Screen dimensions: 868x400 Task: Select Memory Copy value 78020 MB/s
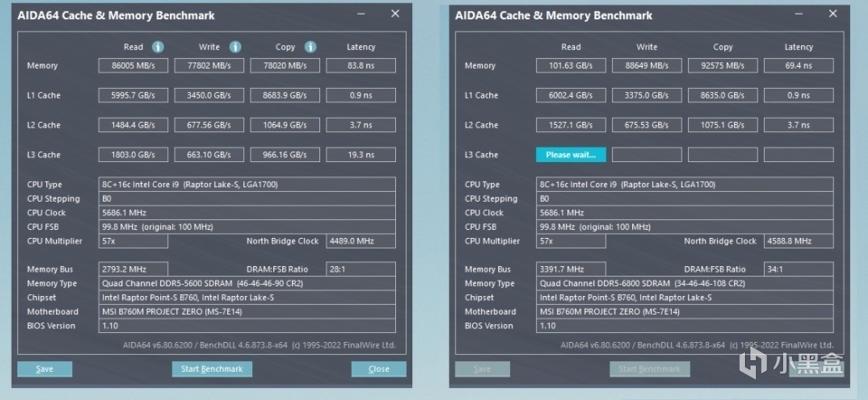(285, 65)
